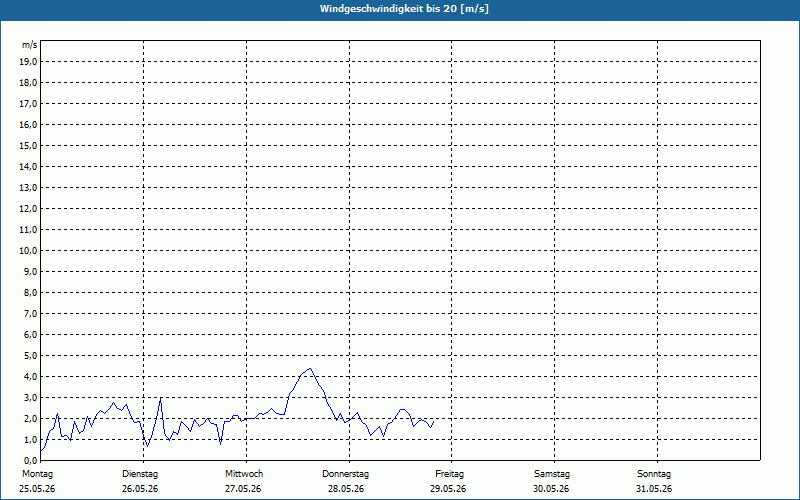Select the Sonntag day label
The height and width of the screenshot is (500, 800).
(x=654, y=474)
